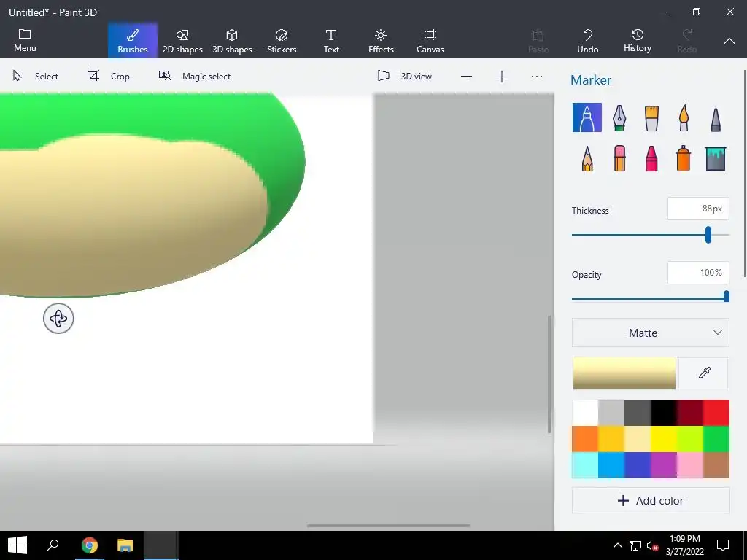Activate the eyedropper color picker
747x560 pixels.
click(704, 373)
